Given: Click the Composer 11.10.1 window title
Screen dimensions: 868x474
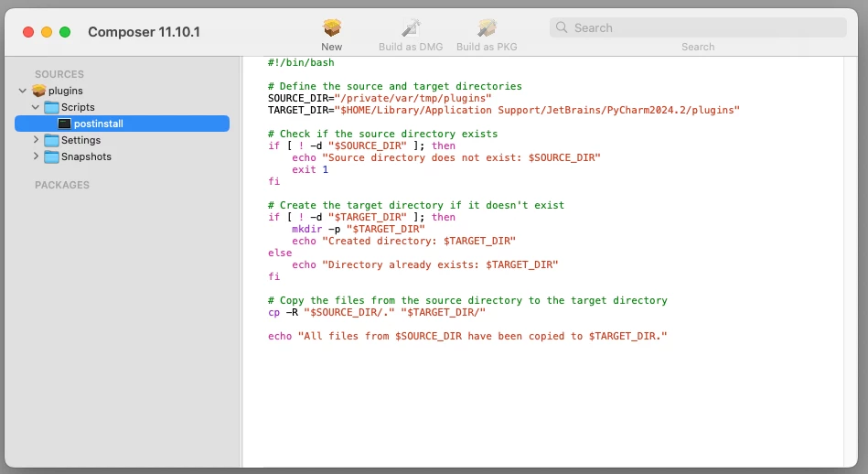Looking at the screenshot, I should (144, 32).
